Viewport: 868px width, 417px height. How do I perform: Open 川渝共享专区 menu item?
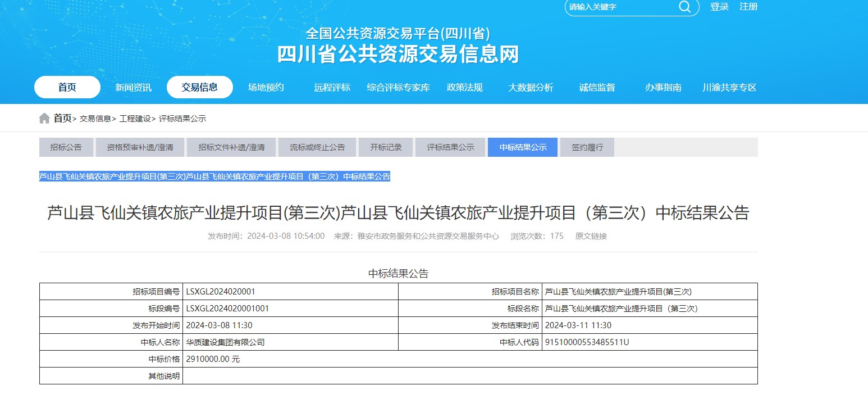(x=729, y=87)
